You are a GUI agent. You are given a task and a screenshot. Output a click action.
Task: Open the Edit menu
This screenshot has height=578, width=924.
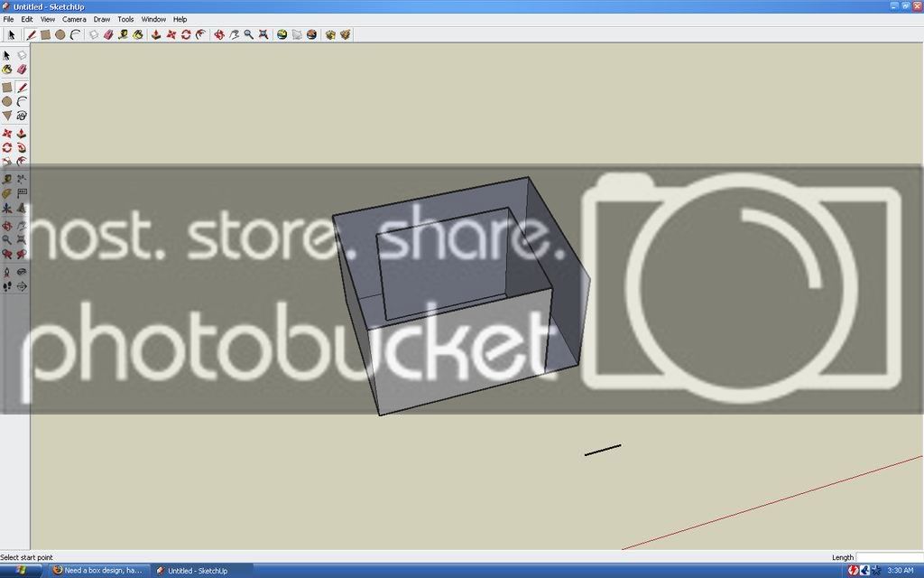27,20
